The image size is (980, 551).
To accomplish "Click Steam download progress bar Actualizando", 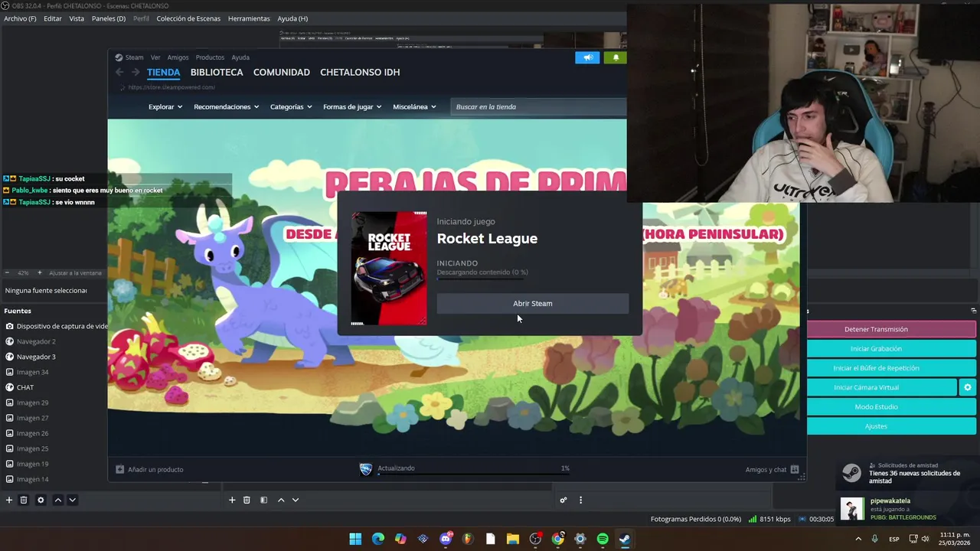I will [x=473, y=474].
